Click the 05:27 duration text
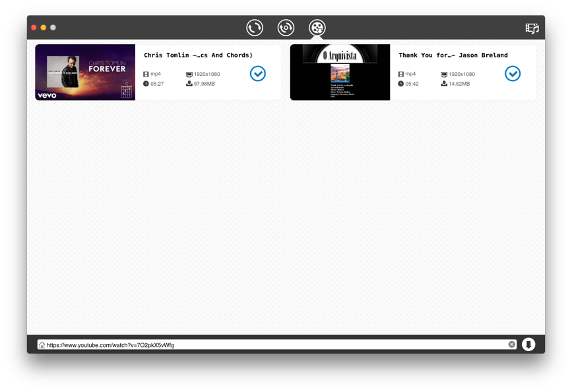This screenshot has width=572, height=392. (x=157, y=84)
